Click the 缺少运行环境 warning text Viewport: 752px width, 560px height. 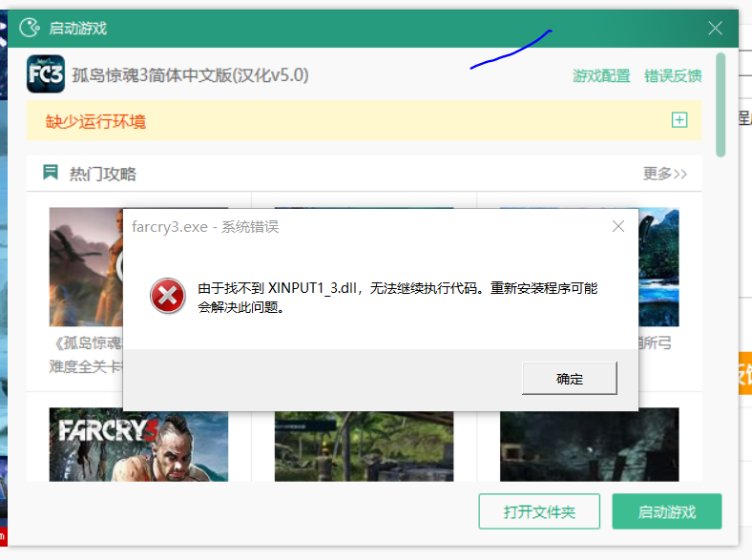pyautogui.click(x=95, y=121)
